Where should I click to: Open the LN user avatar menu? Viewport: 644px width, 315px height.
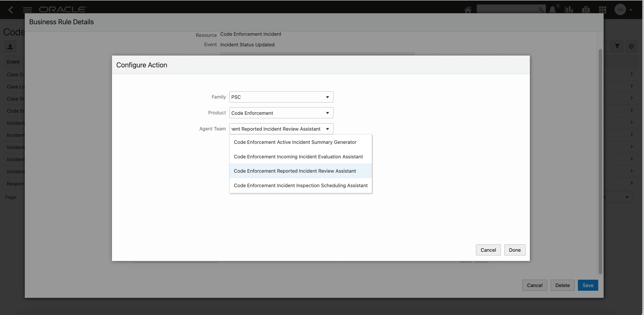click(620, 10)
